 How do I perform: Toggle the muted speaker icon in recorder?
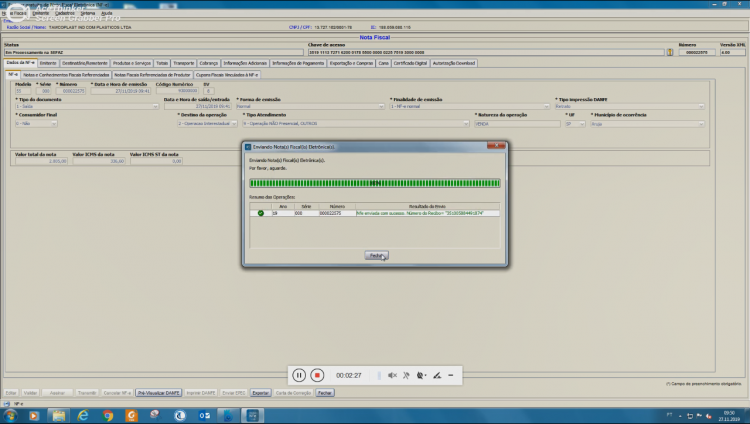392,376
